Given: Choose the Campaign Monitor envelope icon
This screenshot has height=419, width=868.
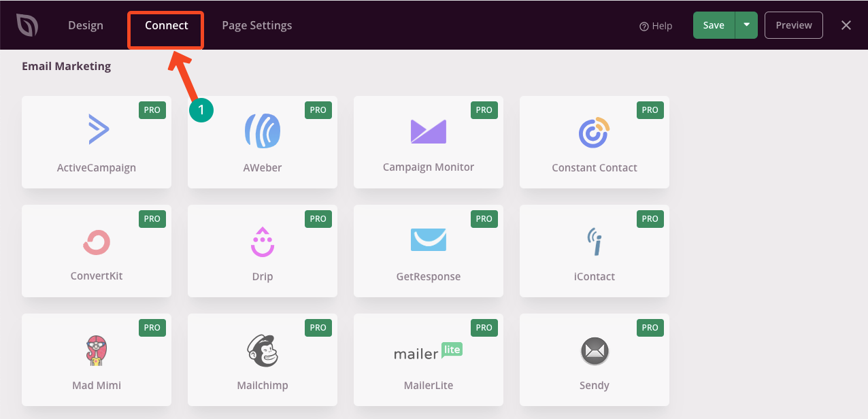Looking at the screenshot, I should tap(429, 131).
